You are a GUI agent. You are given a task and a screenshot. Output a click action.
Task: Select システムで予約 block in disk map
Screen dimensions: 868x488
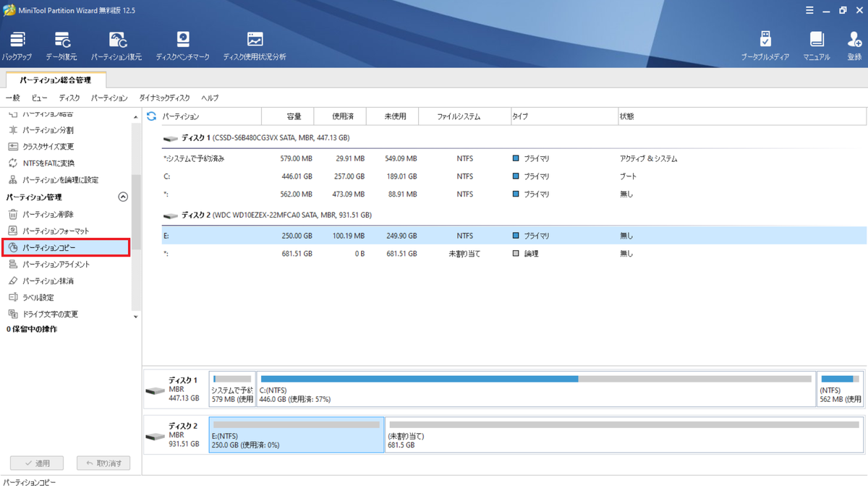click(x=232, y=389)
